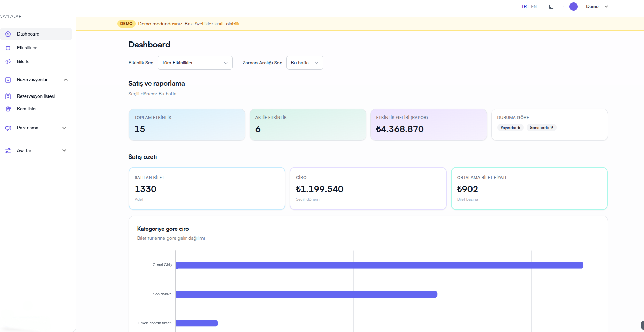Click the Rezervasyon listesi icon
Screen dimensions: 644x332
pos(8,96)
